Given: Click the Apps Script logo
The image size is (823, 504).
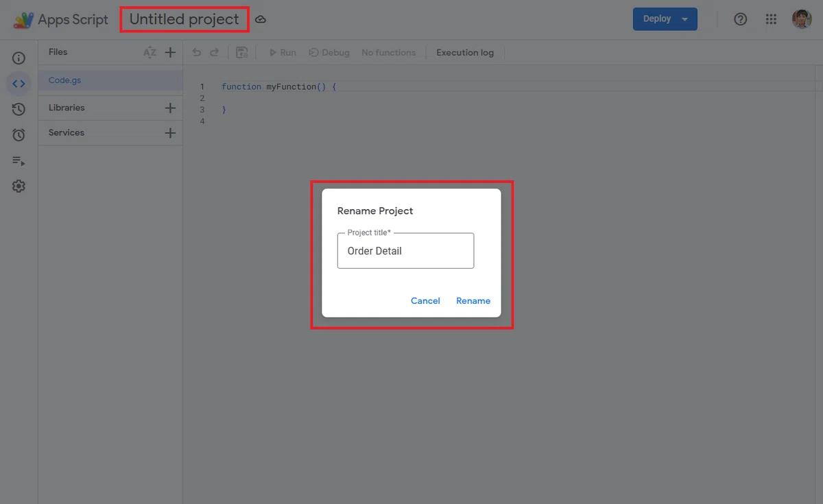Looking at the screenshot, I should coord(23,20).
